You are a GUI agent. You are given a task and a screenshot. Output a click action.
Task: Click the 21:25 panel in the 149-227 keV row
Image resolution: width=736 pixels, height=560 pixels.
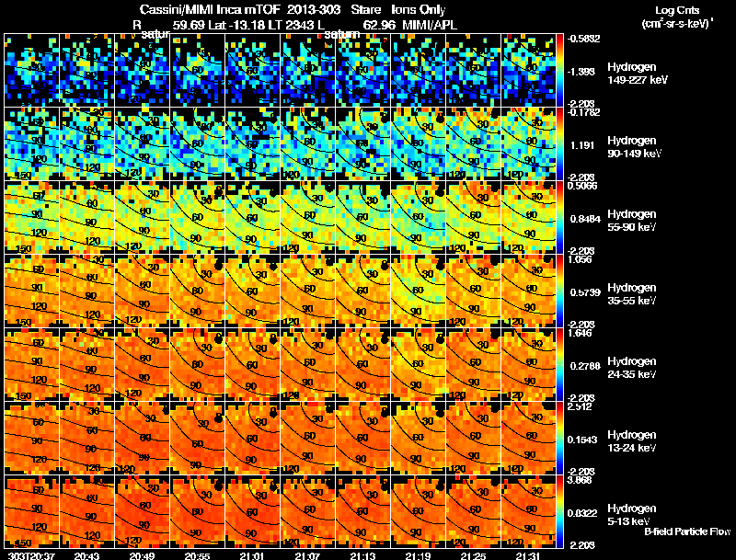click(x=473, y=71)
